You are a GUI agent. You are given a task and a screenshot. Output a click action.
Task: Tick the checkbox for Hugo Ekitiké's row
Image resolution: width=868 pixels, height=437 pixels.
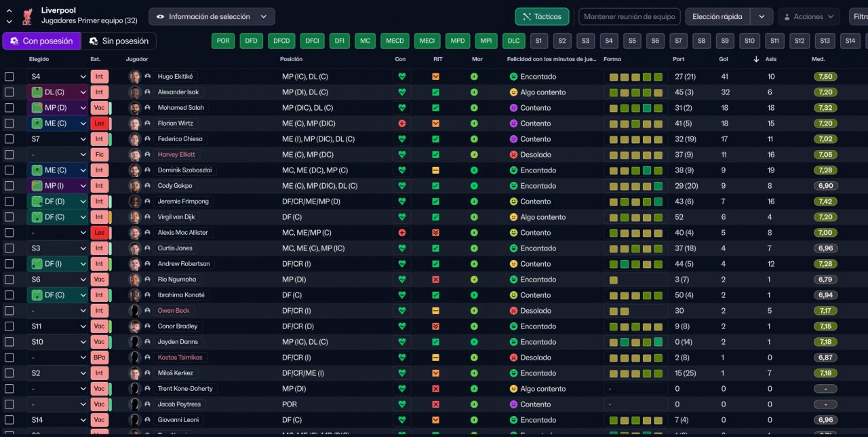click(x=9, y=77)
